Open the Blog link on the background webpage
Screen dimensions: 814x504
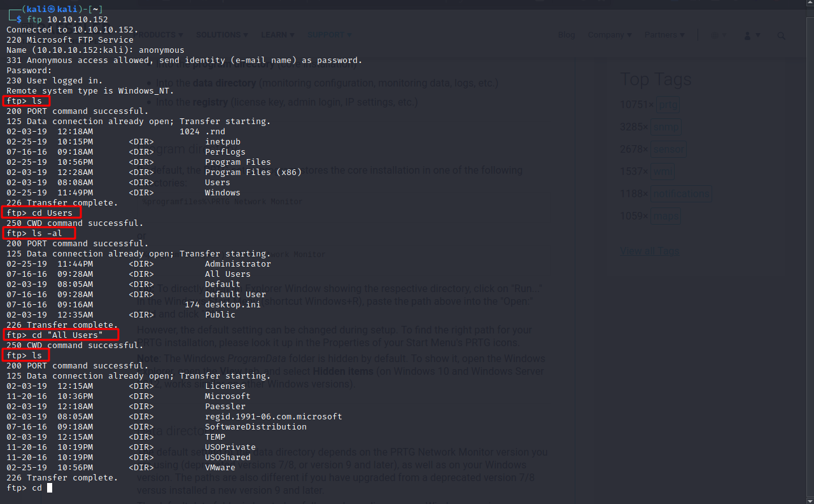pyautogui.click(x=566, y=35)
